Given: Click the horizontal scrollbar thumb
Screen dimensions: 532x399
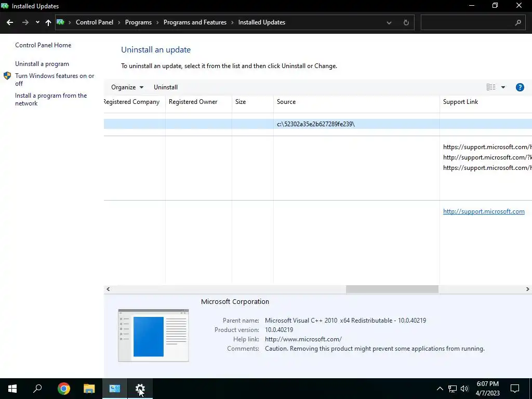Looking at the screenshot, I should pyautogui.click(x=392, y=289).
